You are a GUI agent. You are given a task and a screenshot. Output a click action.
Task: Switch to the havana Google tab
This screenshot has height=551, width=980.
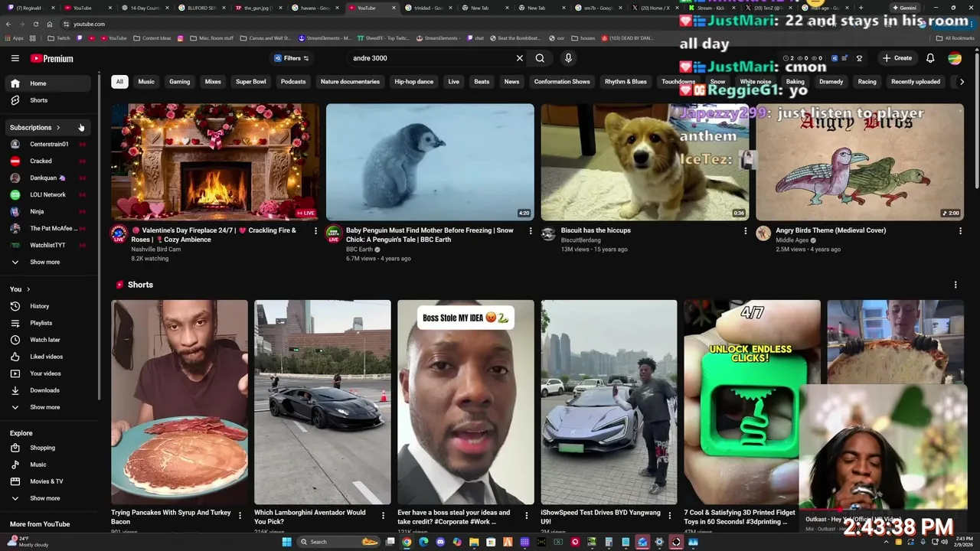click(x=314, y=8)
